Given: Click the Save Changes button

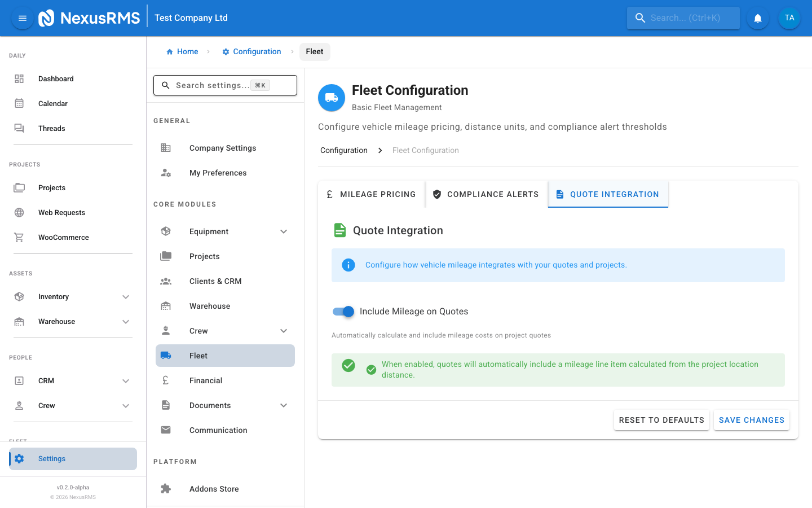Looking at the screenshot, I should [751, 420].
